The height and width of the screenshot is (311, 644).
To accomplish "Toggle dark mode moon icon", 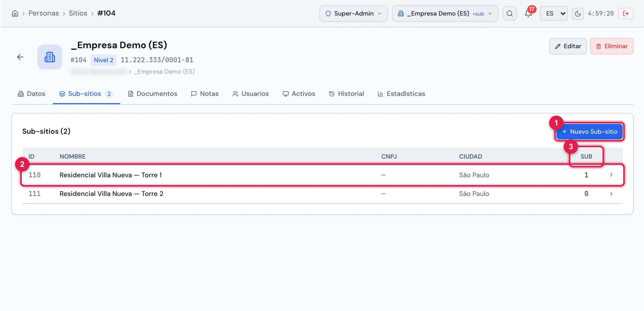I will [x=578, y=13].
